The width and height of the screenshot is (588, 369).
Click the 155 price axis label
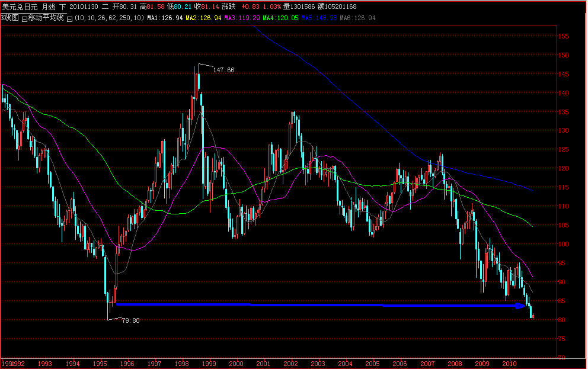563,36
